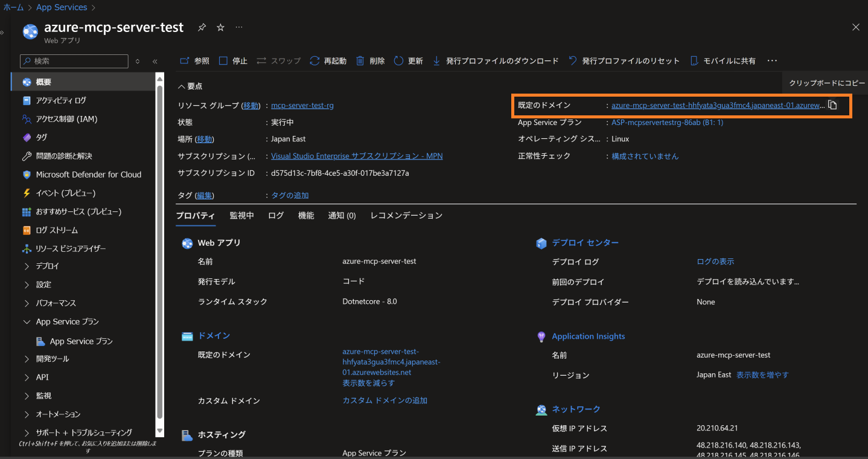Click タグの追加 to add tags
Image resolution: width=868 pixels, height=459 pixels.
[290, 195]
